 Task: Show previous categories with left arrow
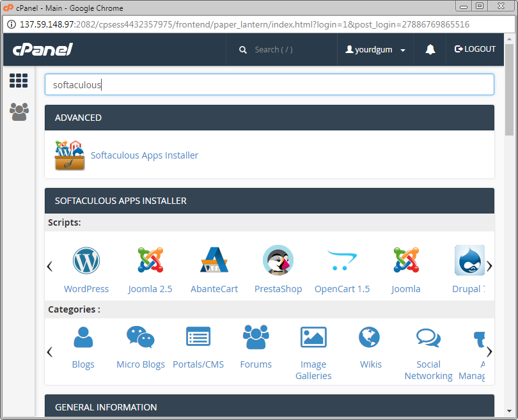(50, 352)
